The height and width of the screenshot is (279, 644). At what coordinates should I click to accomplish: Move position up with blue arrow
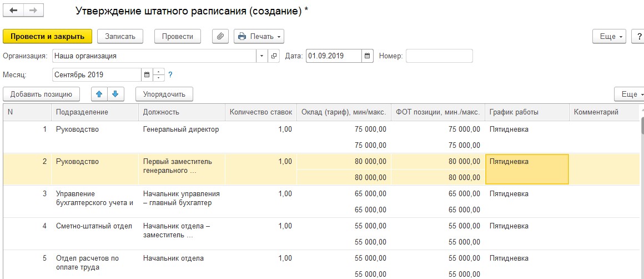click(99, 94)
